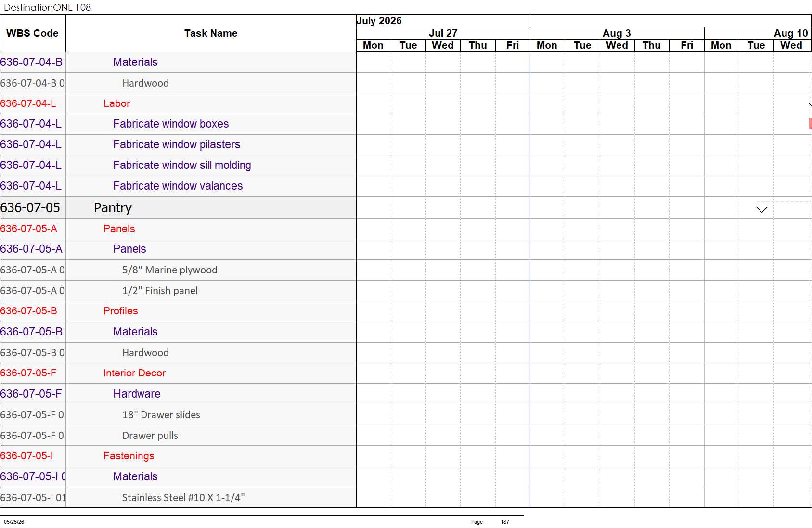Viewport: 812px width, 528px height.
Task: Select Fabricate window sill molding task
Action: [x=182, y=165]
